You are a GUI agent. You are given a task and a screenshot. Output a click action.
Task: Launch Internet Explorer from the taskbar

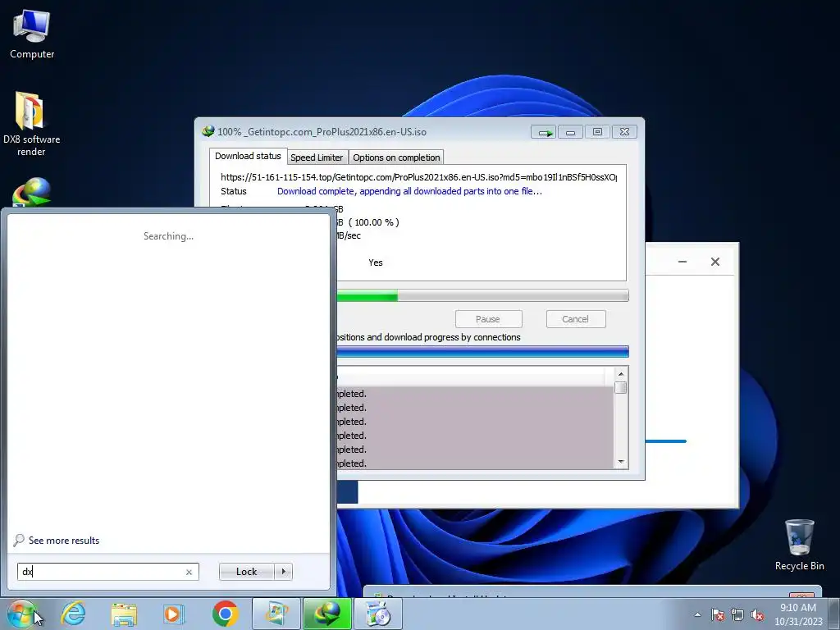73,614
